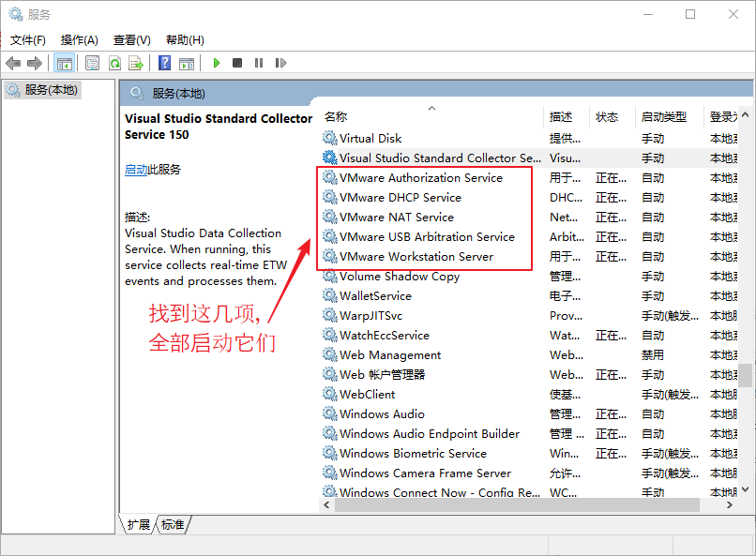Click the gear icon of Virtual Disk
Screen dimensions: 756x556
(330, 138)
